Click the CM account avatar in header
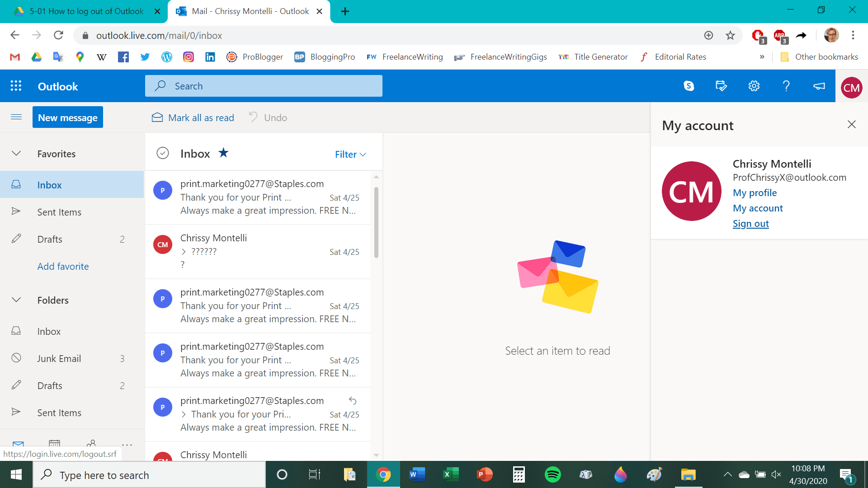This screenshot has height=488, width=868. pyautogui.click(x=851, y=87)
